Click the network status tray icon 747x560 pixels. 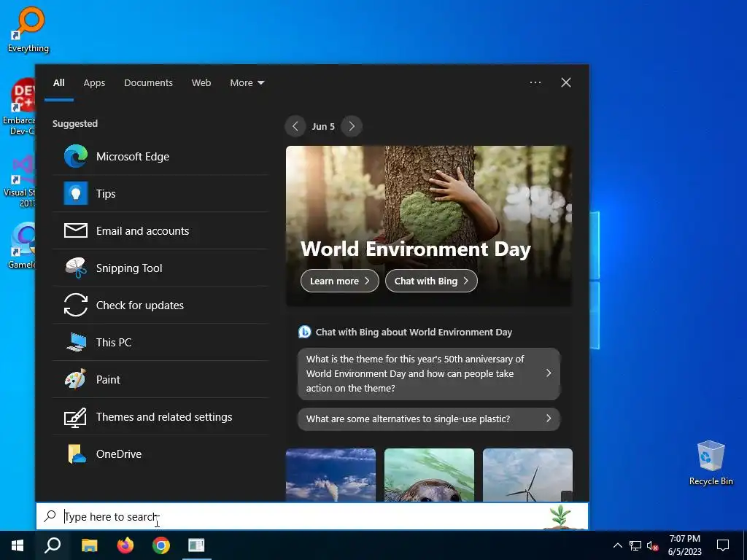click(635, 545)
